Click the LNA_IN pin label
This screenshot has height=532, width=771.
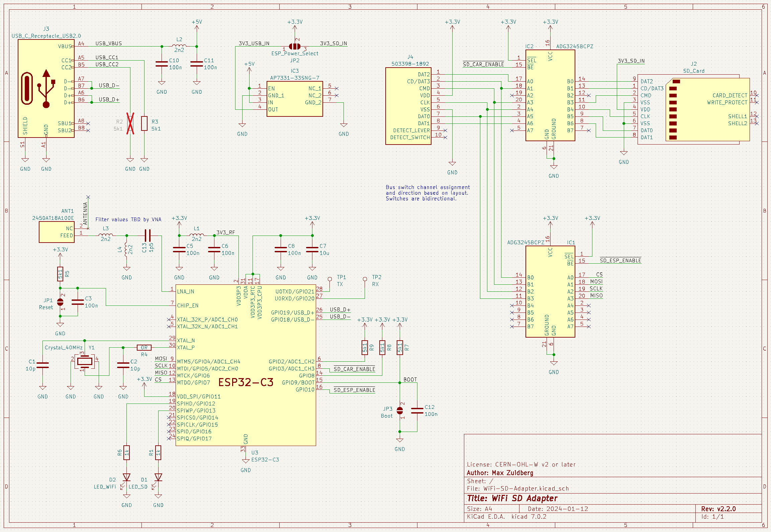click(x=186, y=291)
